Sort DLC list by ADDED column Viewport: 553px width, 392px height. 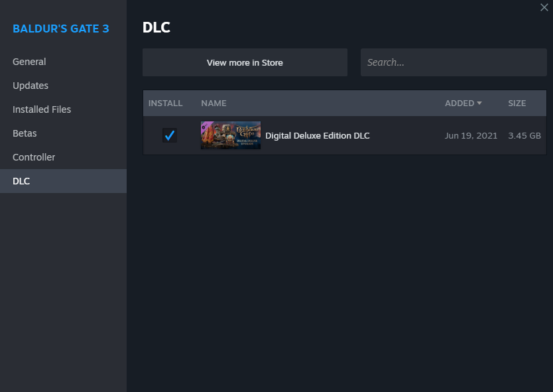click(463, 103)
